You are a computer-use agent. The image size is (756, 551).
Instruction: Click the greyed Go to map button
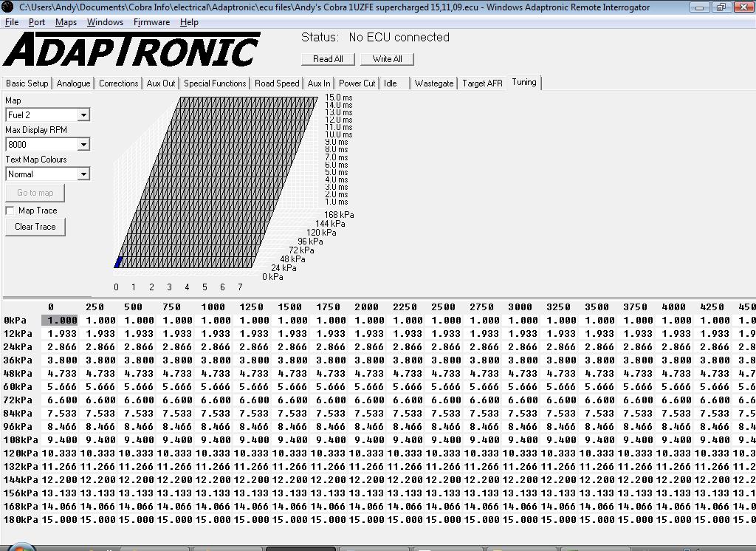35,193
